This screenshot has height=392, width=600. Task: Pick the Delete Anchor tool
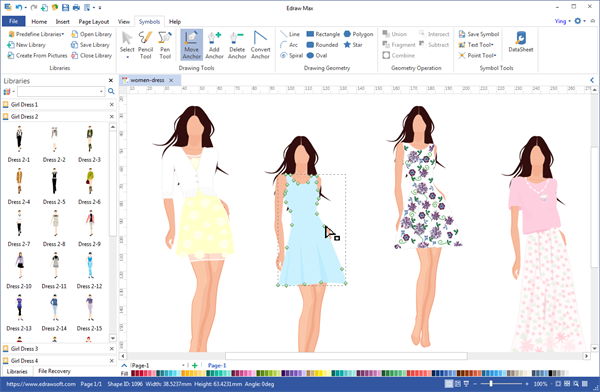237,45
